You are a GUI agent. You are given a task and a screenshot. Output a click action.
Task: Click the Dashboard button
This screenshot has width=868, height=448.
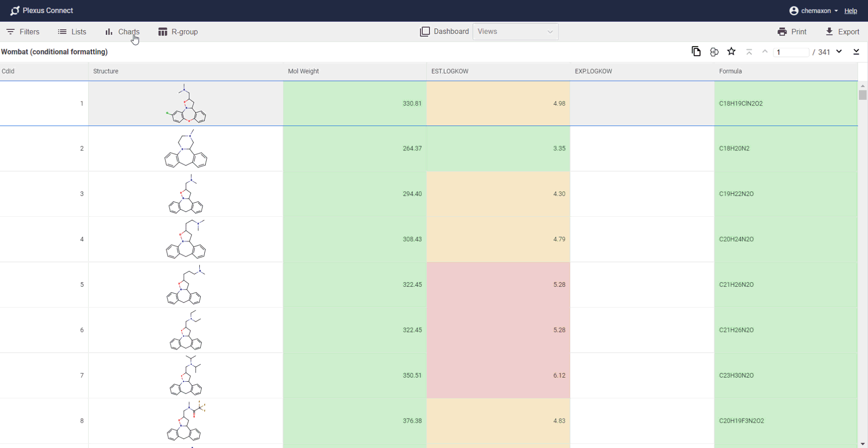click(444, 32)
